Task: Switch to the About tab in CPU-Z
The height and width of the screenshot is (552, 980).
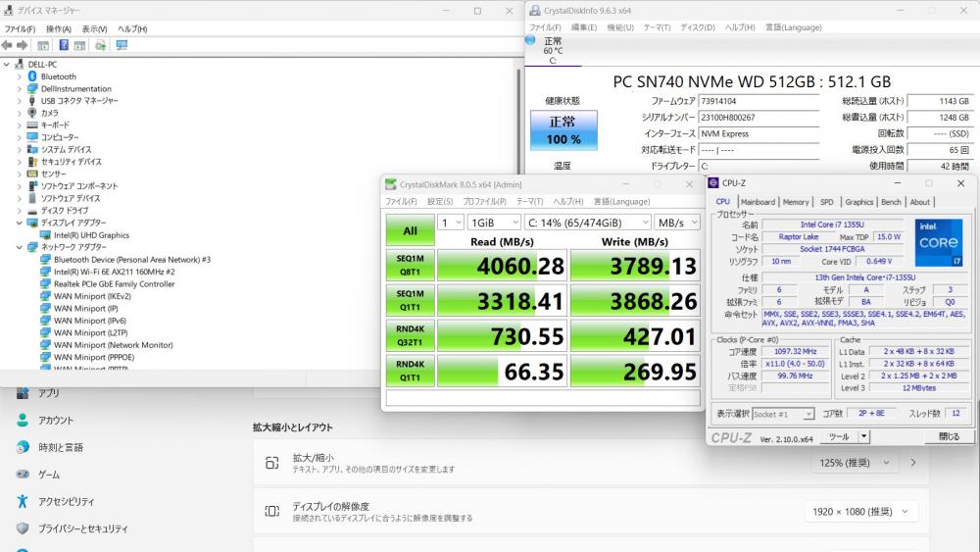Action: click(x=919, y=202)
